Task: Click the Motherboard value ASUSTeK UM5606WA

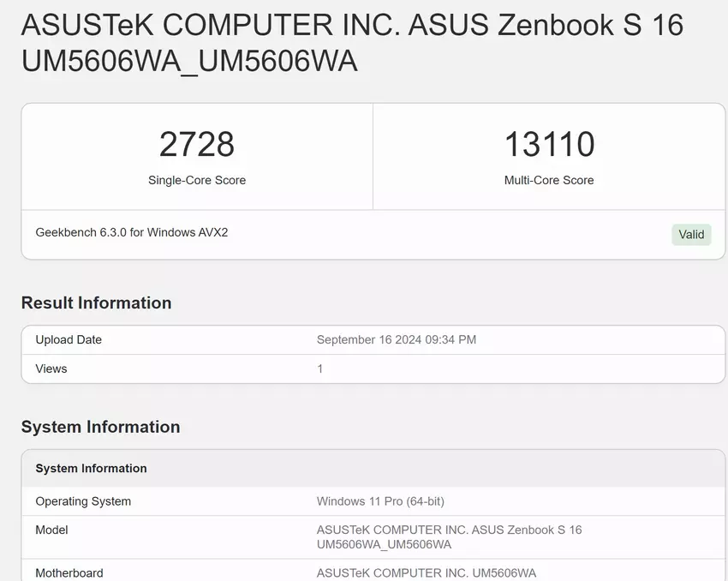Action: 427,573
